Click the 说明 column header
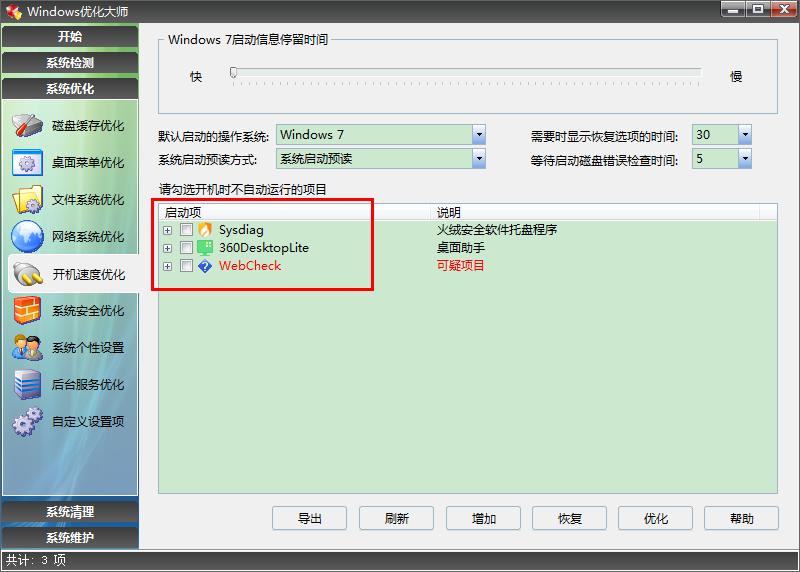800x572 pixels. tap(595, 212)
